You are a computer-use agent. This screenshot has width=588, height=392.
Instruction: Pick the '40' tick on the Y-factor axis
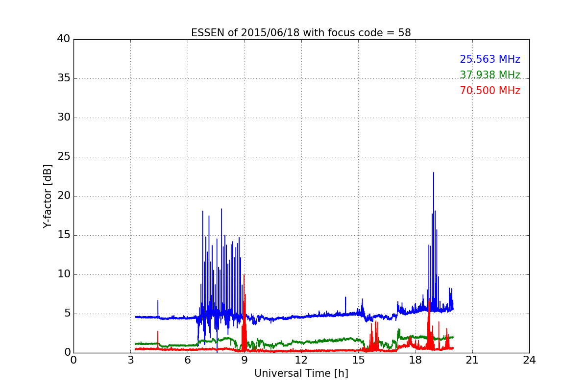64,39
